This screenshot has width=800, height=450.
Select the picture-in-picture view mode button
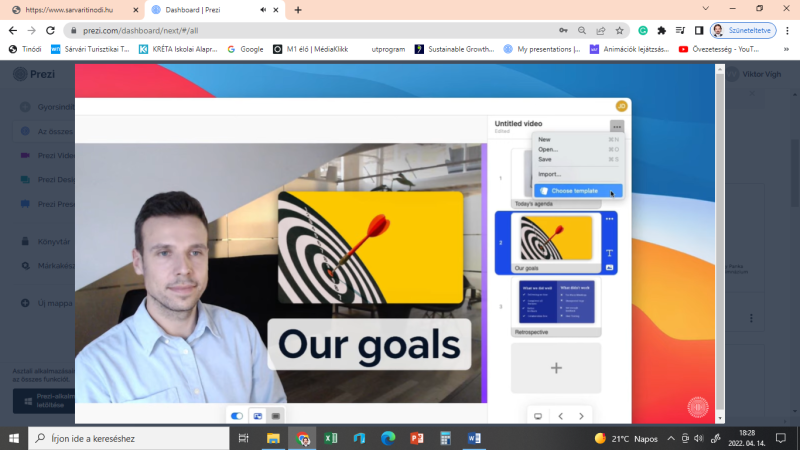coord(257,415)
